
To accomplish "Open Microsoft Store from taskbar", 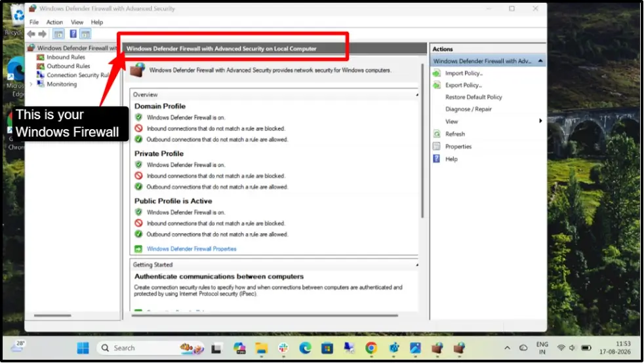I will click(x=327, y=348).
